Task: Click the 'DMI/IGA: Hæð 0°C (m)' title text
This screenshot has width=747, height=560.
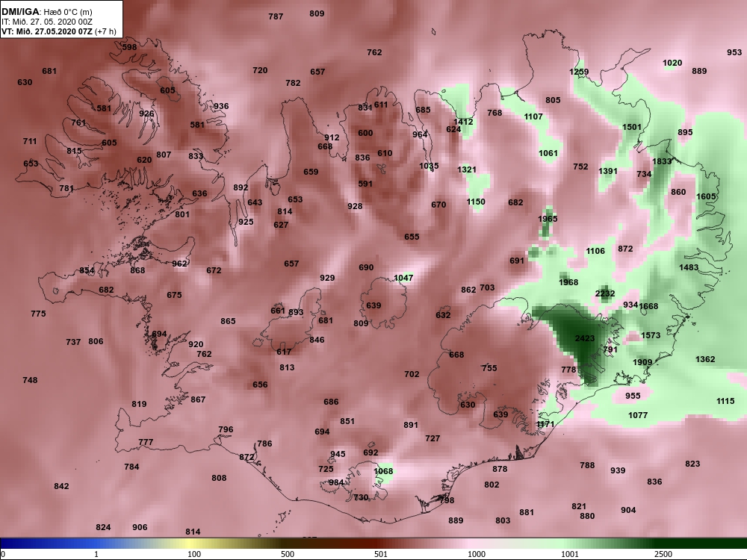Action: click(x=46, y=12)
